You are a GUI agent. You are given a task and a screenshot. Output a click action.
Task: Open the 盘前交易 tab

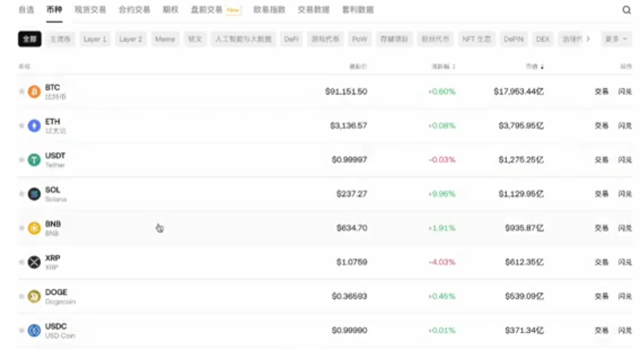[x=207, y=10]
